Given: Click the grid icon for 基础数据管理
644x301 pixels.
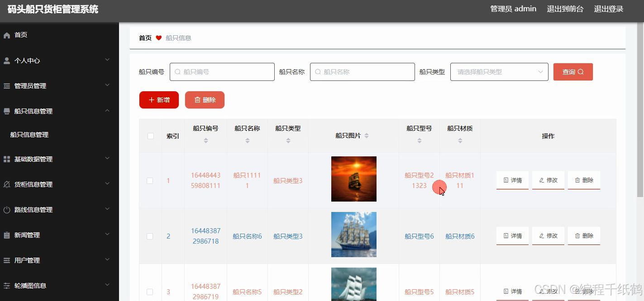Looking at the screenshot, I should pyautogui.click(x=7, y=159).
